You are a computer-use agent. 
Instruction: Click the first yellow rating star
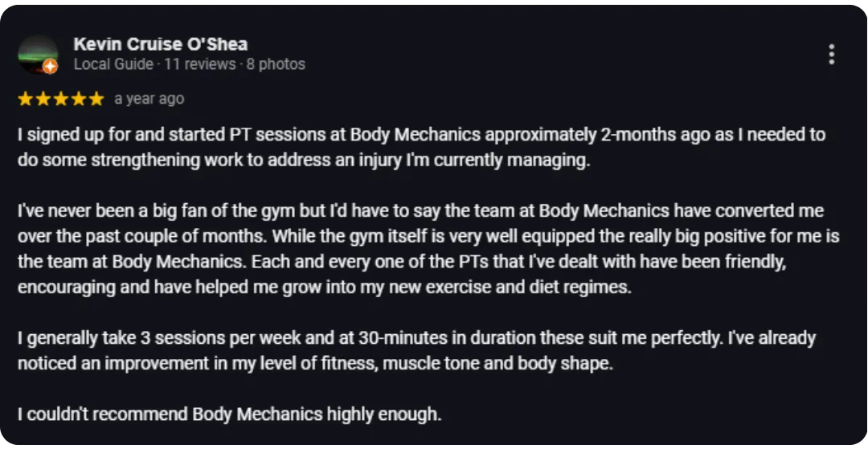click(x=26, y=99)
